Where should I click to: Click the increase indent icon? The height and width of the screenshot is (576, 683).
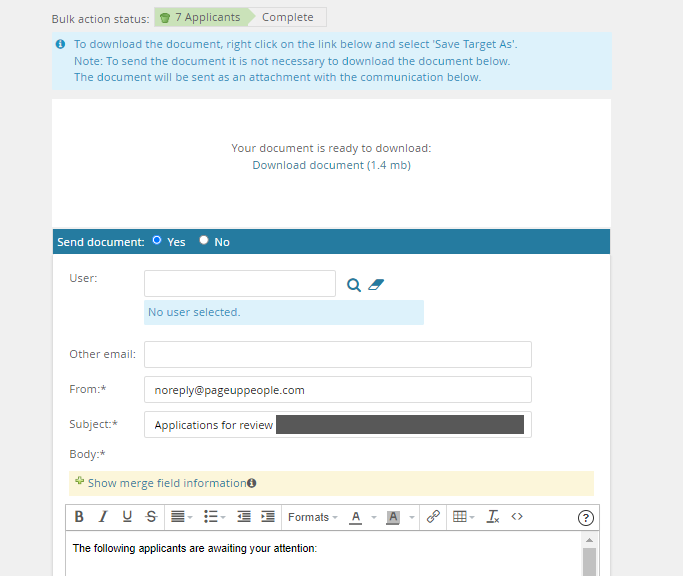(x=268, y=517)
